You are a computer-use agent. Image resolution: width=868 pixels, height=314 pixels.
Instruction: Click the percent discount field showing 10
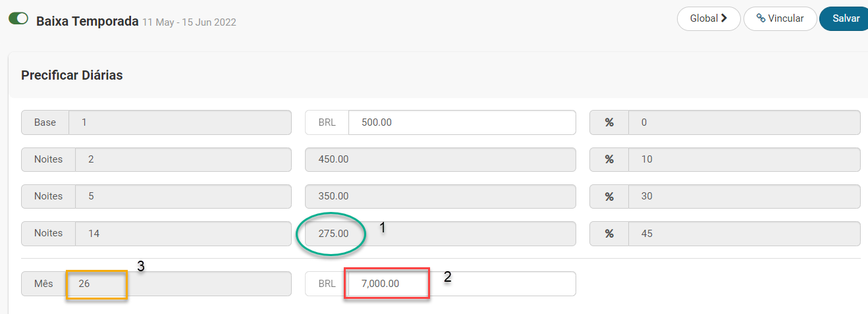point(743,159)
